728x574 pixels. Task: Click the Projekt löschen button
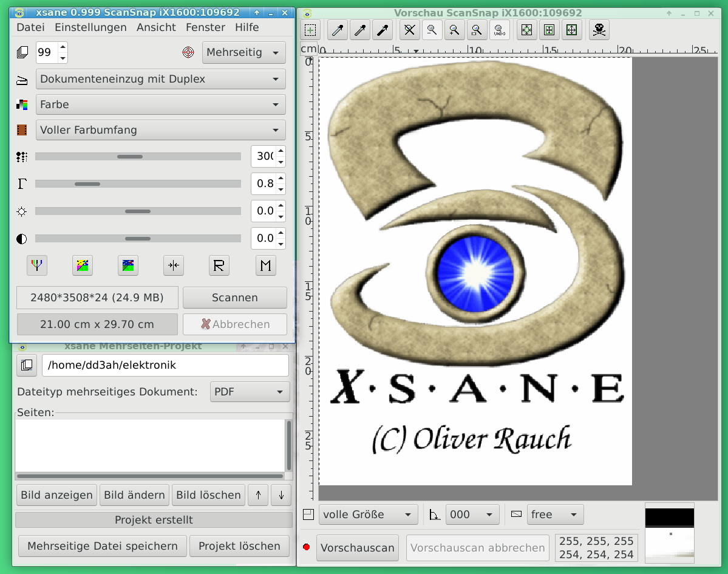[x=240, y=546]
